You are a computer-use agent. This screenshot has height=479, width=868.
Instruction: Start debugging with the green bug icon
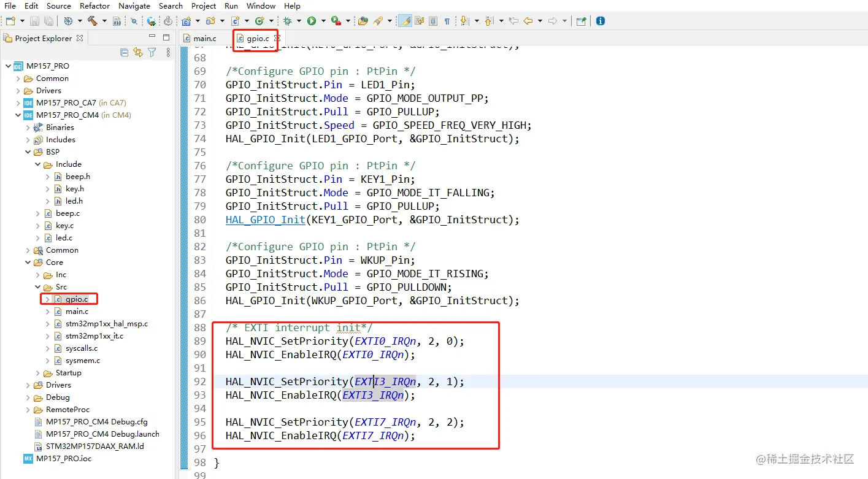click(x=287, y=21)
